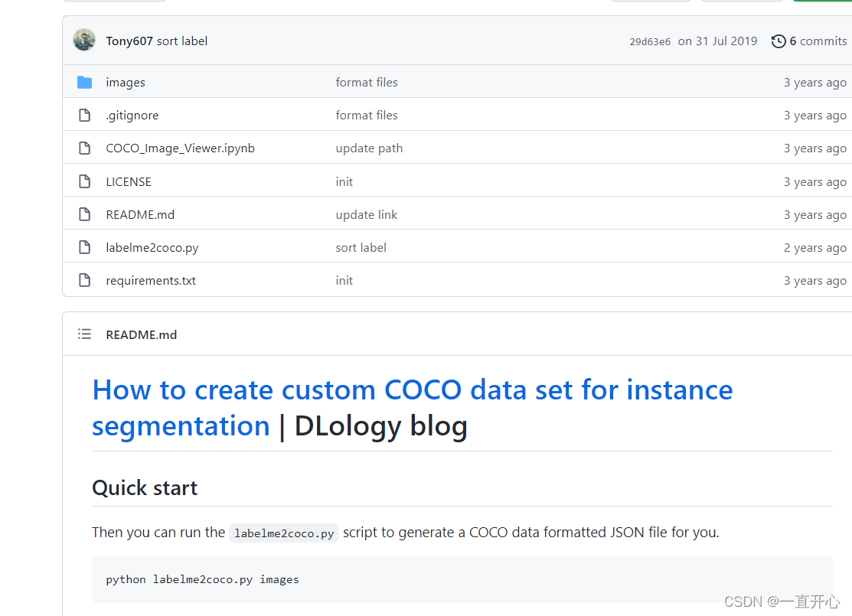Open Tony607's avatar image

click(x=84, y=41)
